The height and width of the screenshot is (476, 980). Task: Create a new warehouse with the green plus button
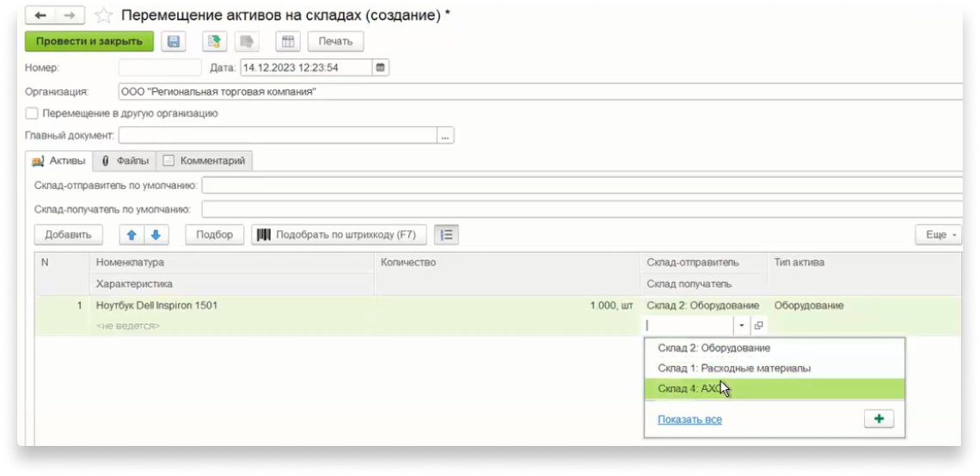point(879,418)
